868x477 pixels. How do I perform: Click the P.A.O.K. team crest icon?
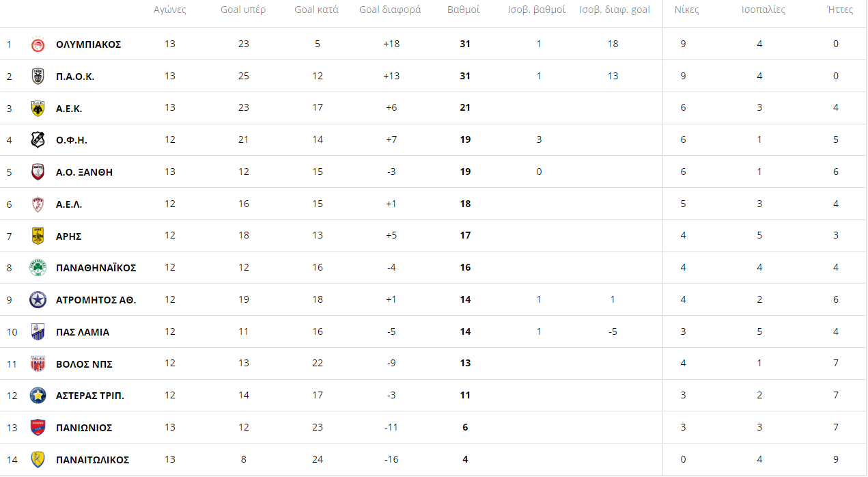click(x=38, y=77)
